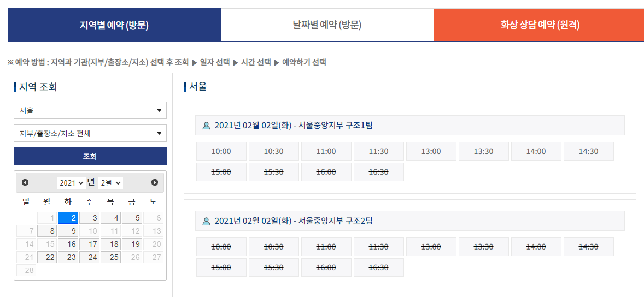
Task: Click 10:30 slot for 구조1팀
Action: (274, 151)
